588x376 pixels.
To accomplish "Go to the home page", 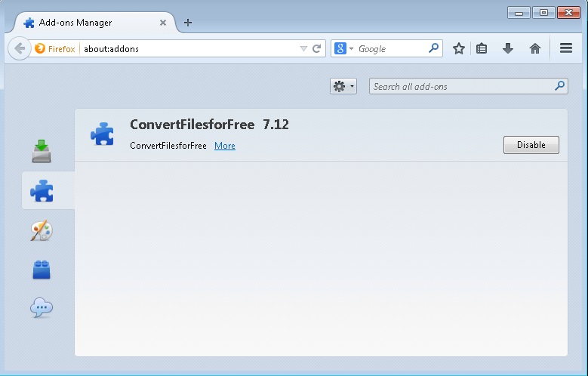I will [534, 48].
